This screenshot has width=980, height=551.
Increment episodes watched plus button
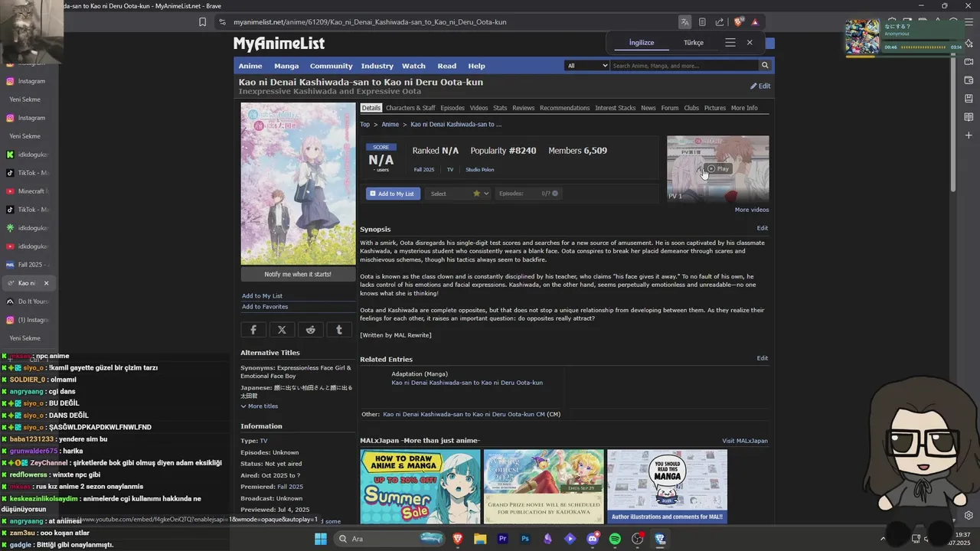[555, 194]
